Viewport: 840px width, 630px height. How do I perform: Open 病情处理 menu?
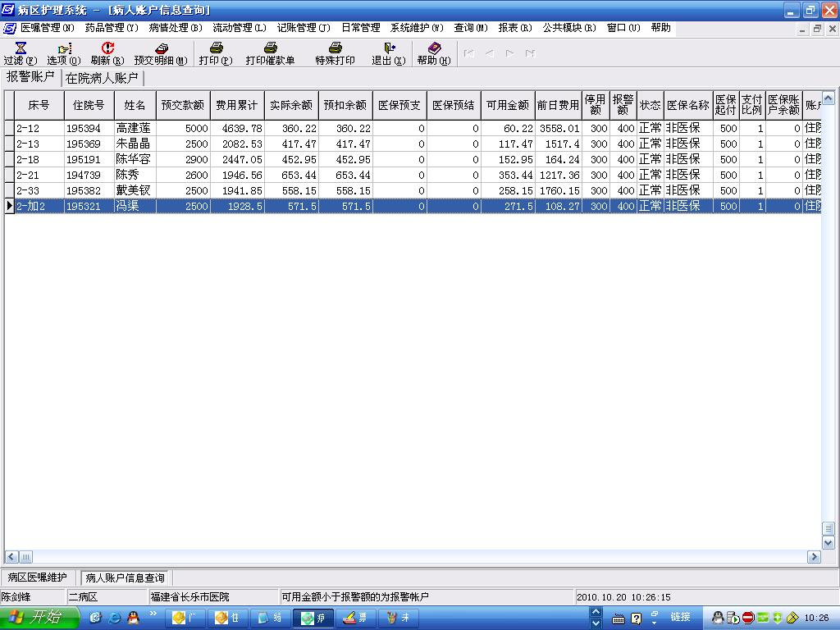coord(176,28)
